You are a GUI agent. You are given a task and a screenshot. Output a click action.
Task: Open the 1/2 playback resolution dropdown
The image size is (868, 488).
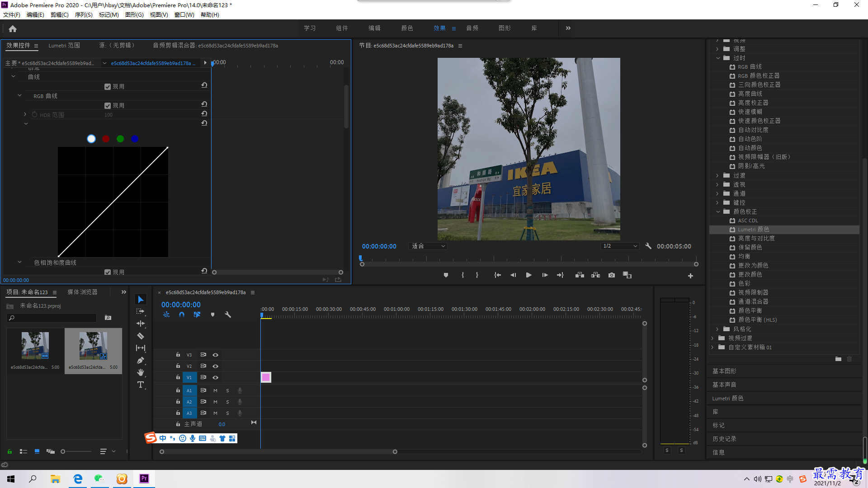620,246
